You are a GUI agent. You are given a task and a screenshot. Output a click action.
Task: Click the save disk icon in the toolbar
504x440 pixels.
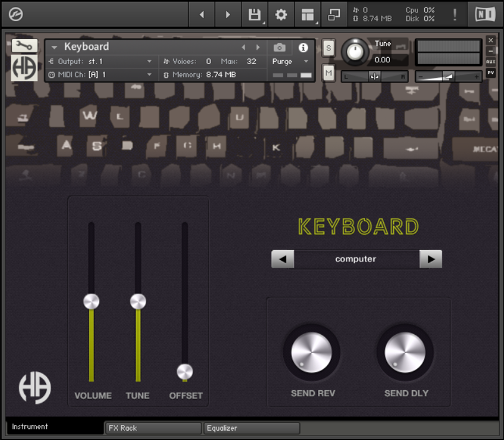click(254, 14)
